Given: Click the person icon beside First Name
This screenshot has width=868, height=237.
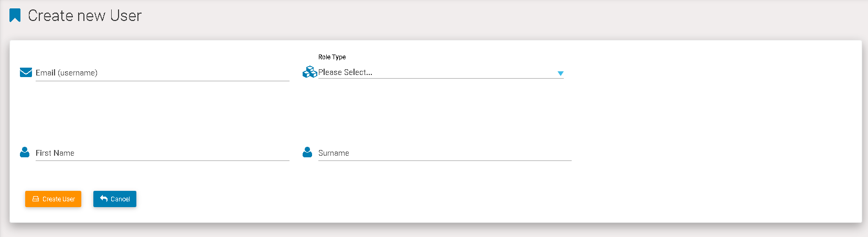Looking at the screenshot, I should coord(25,152).
